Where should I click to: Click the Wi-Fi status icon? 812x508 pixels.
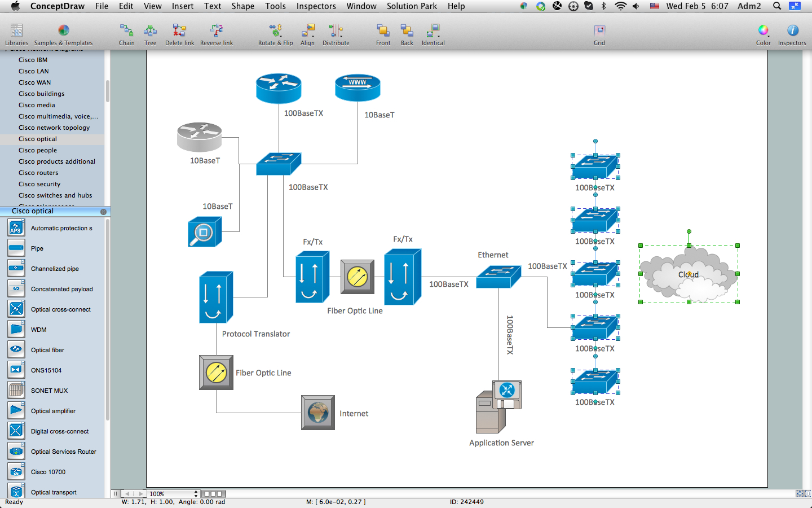(x=620, y=6)
